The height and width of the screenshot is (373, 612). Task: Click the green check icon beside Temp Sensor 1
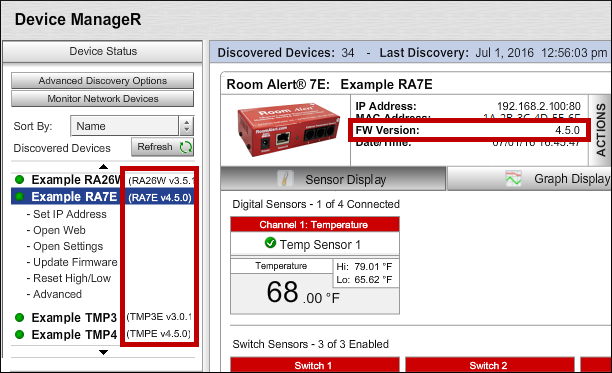[270, 243]
